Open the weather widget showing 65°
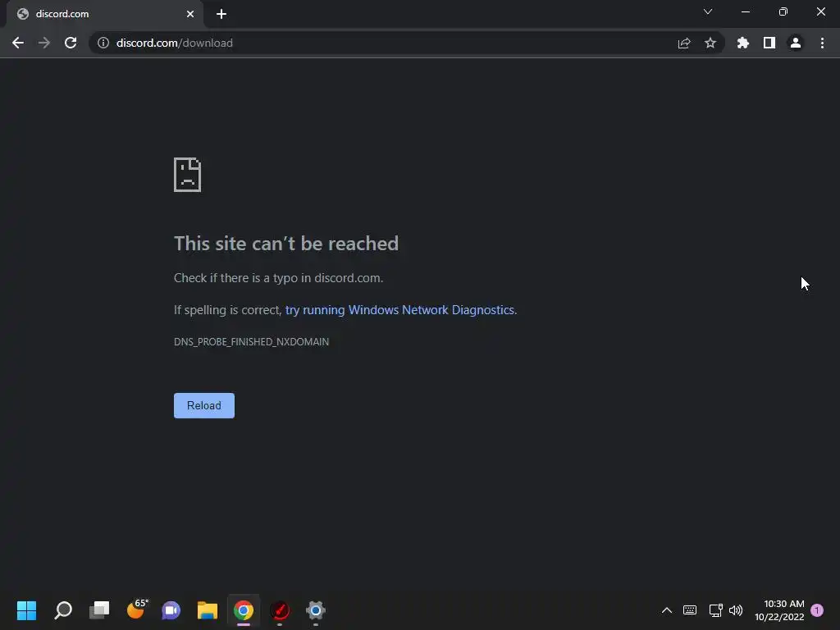 (x=136, y=610)
